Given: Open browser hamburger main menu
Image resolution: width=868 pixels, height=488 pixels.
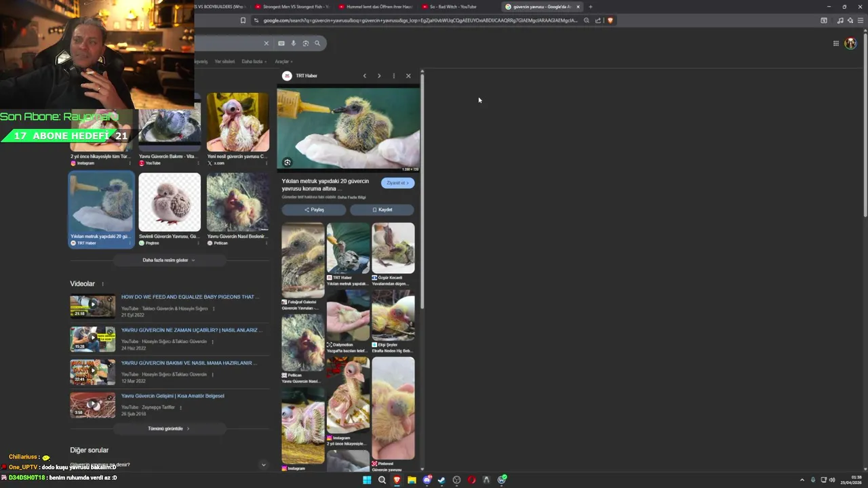Looking at the screenshot, I should (x=861, y=20).
